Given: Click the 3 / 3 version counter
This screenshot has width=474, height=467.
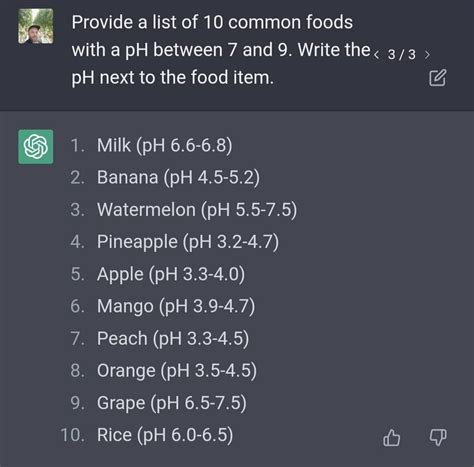Looking at the screenshot, I should (402, 55).
